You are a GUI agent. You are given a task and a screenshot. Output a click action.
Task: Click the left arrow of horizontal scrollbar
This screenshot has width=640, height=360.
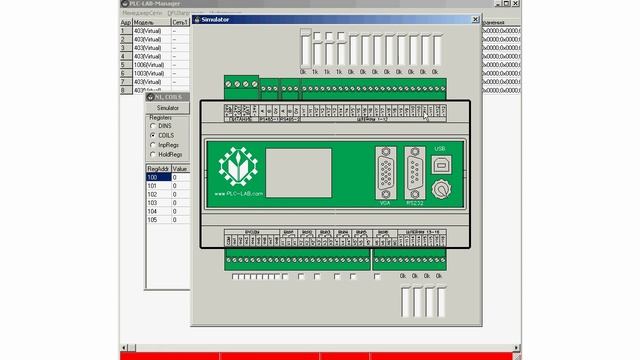click(x=124, y=348)
